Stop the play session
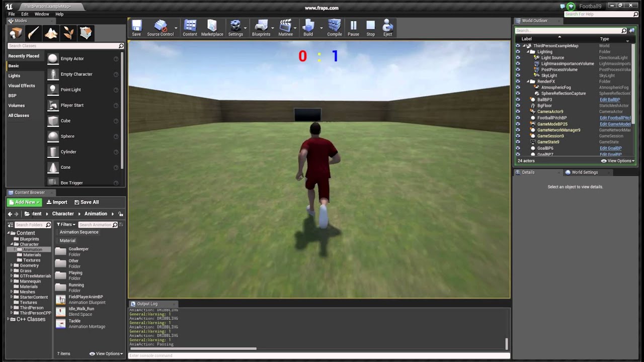This screenshot has height=362, width=644. (x=370, y=28)
